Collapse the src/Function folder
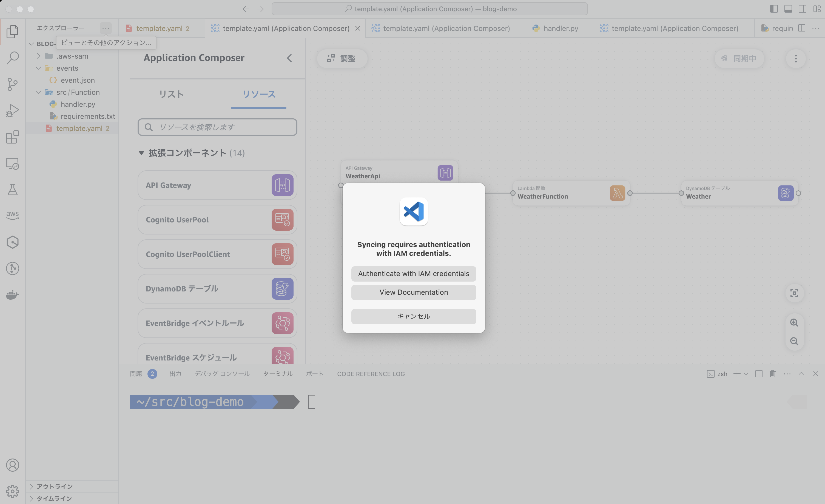Viewport: 825px width, 504px height. (x=38, y=92)
